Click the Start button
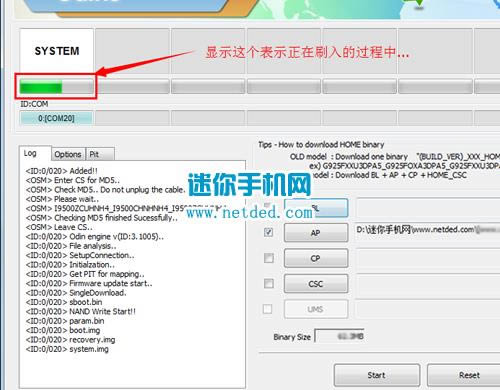This screenshot has height=390, width=500. coord(377,375)
